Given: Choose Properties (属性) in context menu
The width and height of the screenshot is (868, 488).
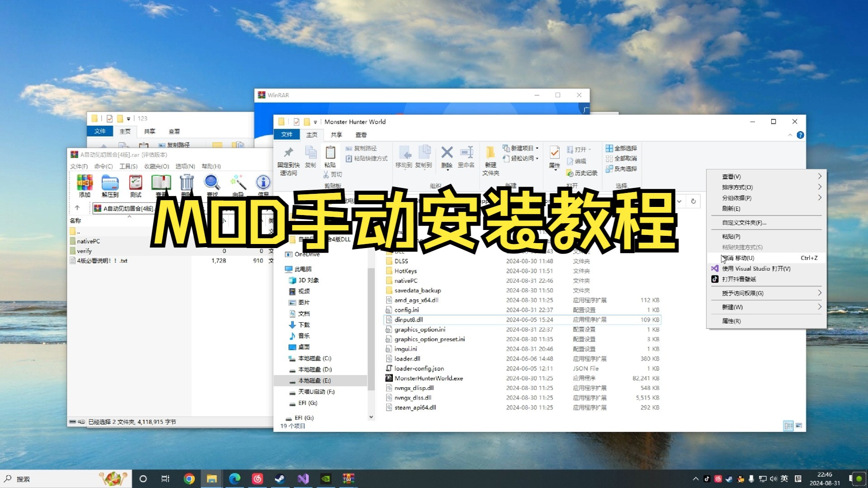Looking at the screenshot, I should (767, 321).
